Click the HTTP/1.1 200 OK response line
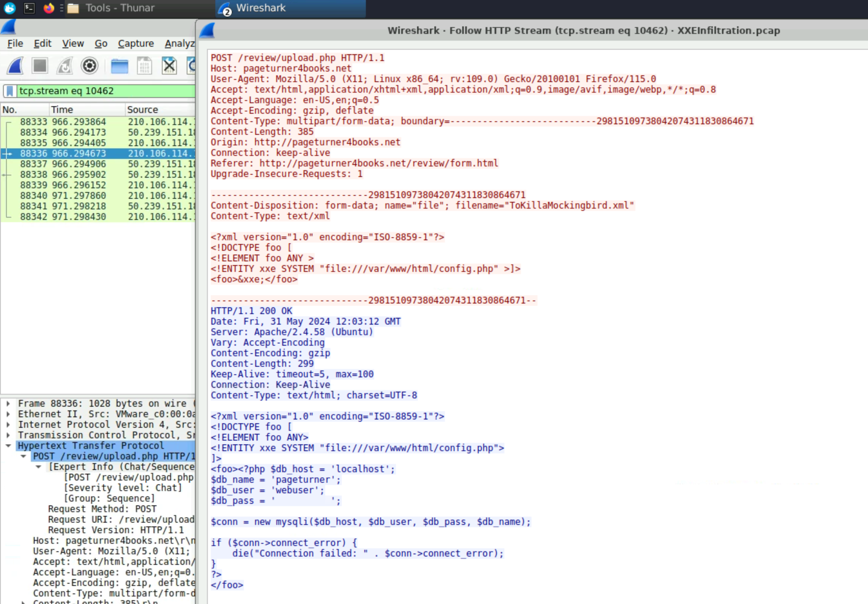Viewport: 868px width, 604px height. coord(251,311)
